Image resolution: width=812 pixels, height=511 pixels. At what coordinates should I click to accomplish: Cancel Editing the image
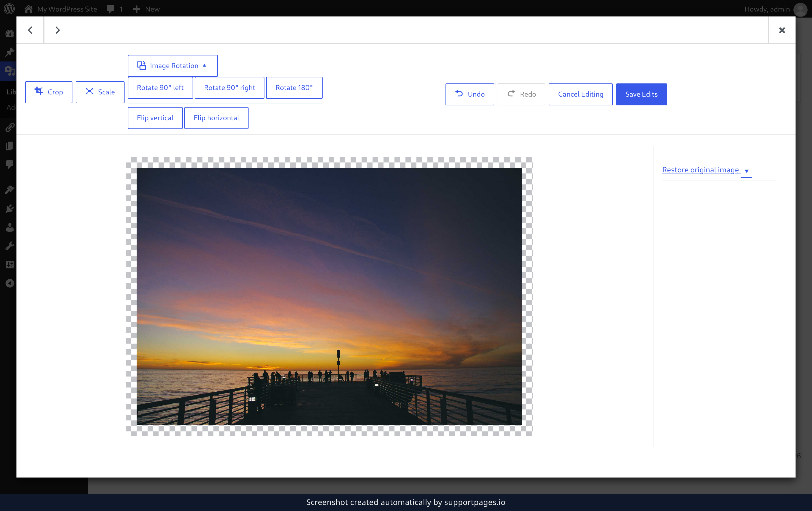(x=580, y=94)
